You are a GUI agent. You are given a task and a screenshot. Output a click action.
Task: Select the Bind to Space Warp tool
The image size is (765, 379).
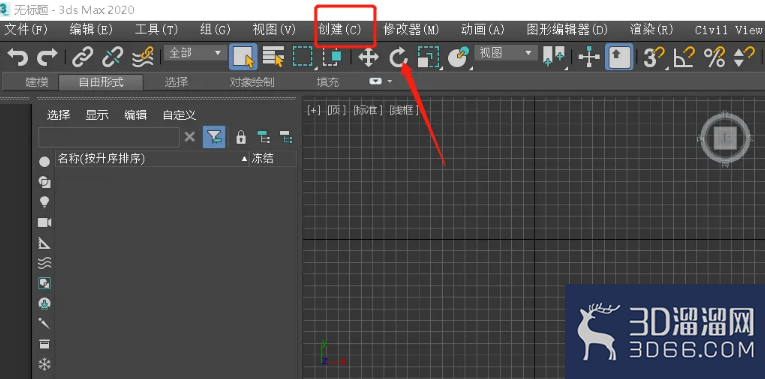point(143,57)
